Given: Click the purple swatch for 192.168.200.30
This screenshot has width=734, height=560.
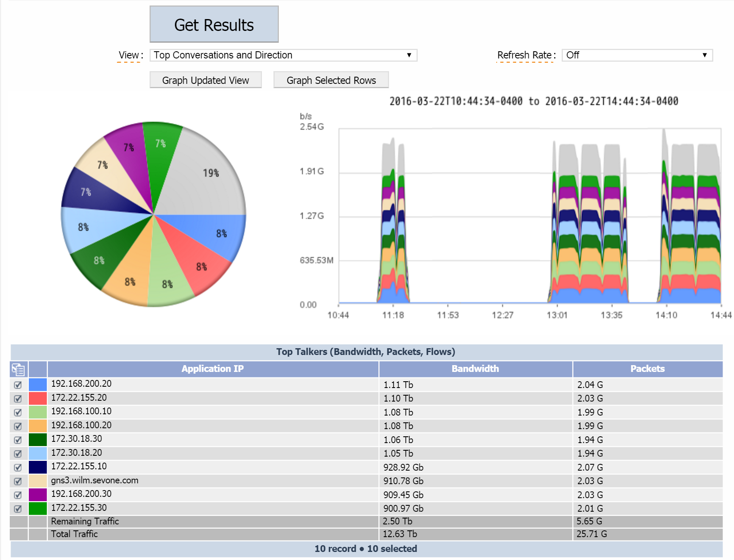Looking at the screenshot, I should click(x=38, y=494).
